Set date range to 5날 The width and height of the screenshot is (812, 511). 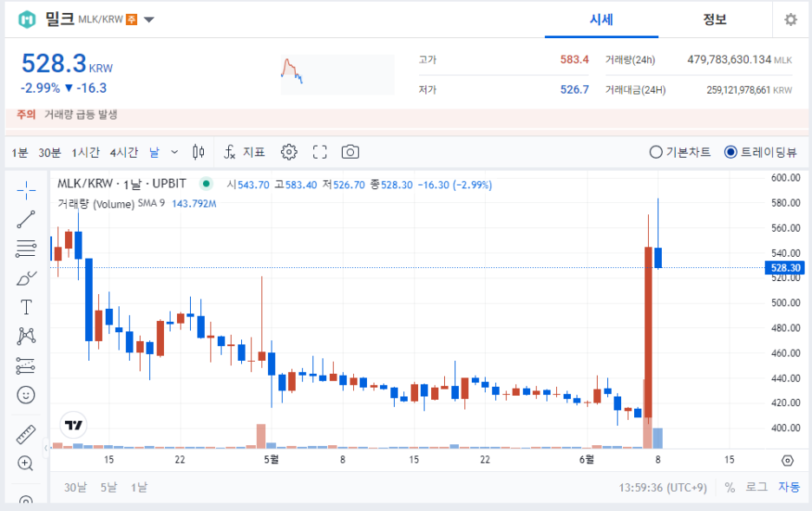pyautogui.click(x=108, y=488)
